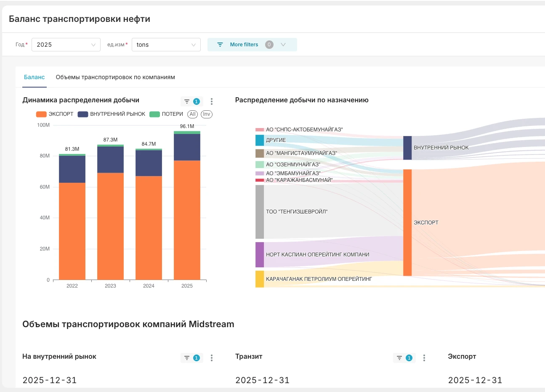Screen dimensions: 545x392
Task: Click the 2022 bar export segment
Action: pos(72,231)
